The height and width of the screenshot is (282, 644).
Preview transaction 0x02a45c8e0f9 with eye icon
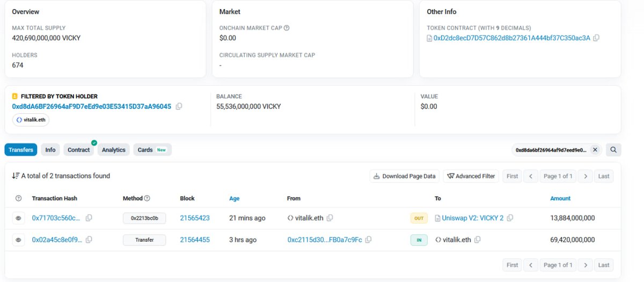(18, 240)
